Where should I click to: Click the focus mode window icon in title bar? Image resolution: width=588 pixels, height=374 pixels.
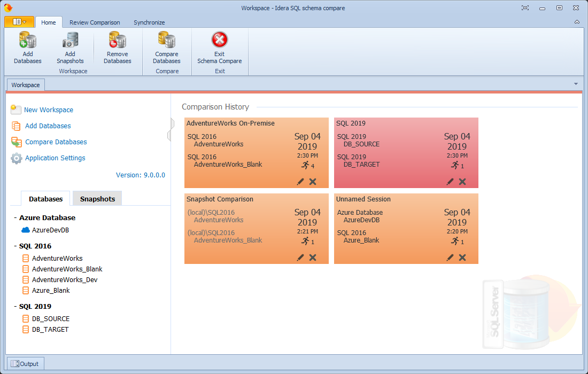(525, 8)
